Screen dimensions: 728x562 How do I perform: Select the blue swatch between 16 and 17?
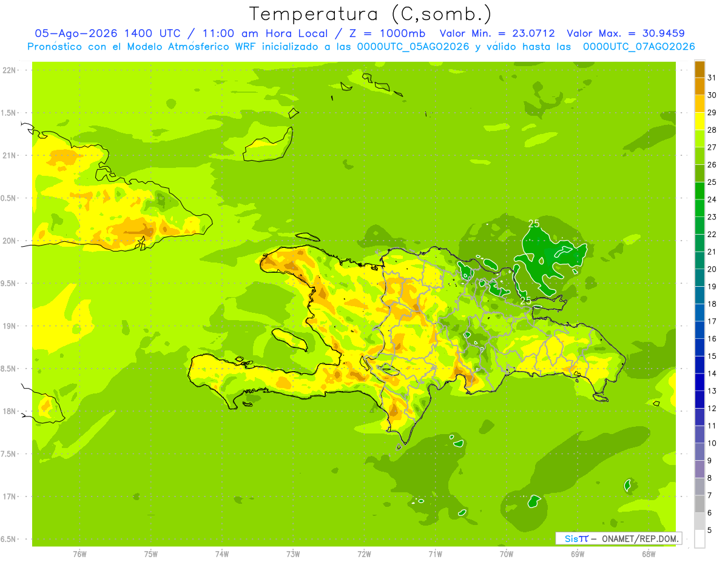699,329
